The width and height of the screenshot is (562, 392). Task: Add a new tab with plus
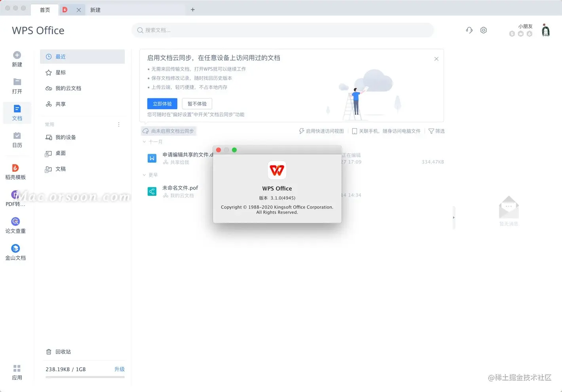pos(193,9)
